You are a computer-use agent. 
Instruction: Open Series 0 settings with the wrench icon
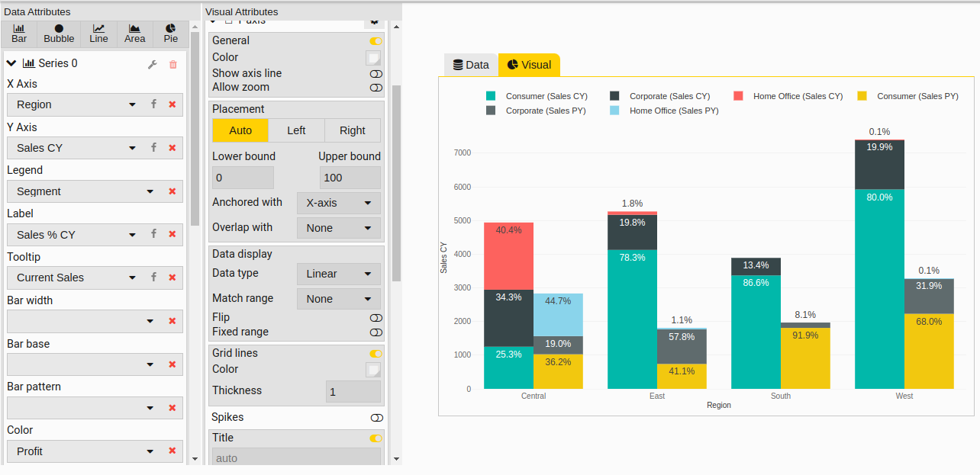(152, 64)
